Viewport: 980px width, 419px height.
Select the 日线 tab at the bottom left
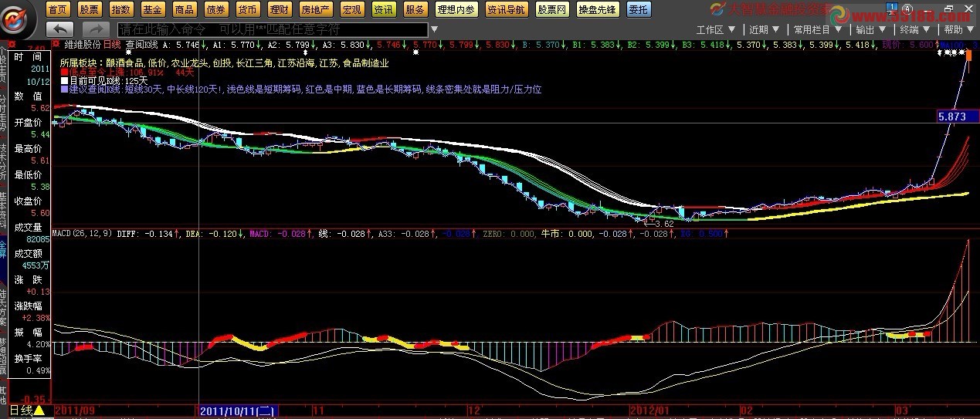(21, 411)
